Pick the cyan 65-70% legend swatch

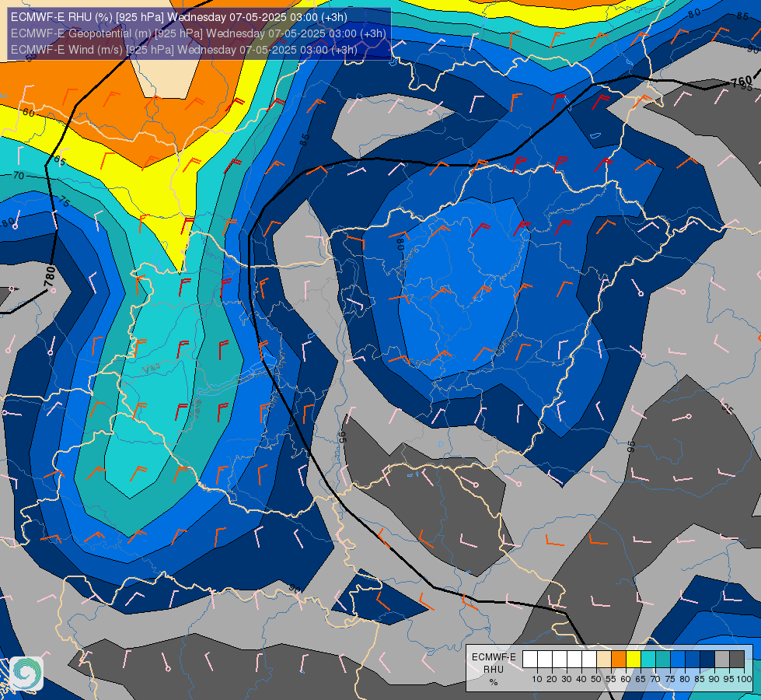pyautogui.click(x=648, y=660)
